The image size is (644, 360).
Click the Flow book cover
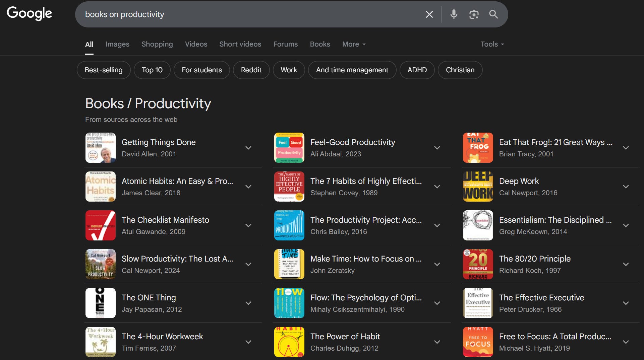289,303
